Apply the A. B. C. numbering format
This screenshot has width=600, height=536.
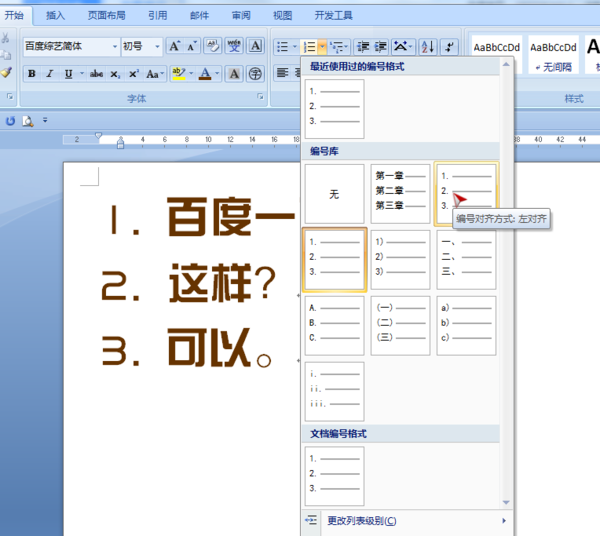click(x=334, y=326)
